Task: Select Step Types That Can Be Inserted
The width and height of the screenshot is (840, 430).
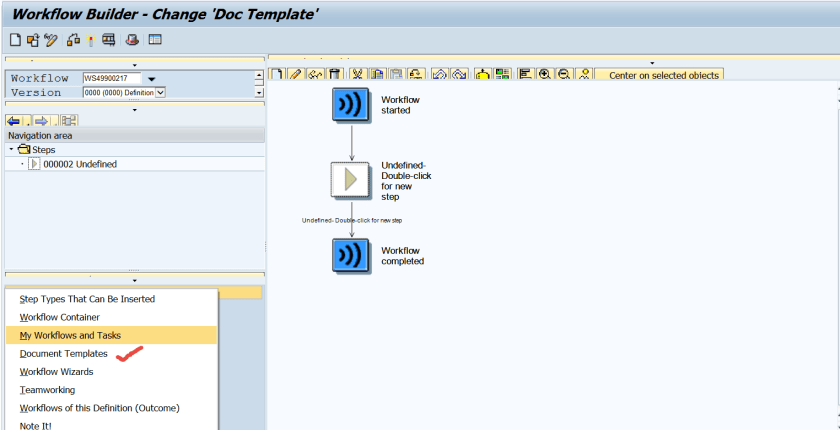Action: (x=87, y=299)
